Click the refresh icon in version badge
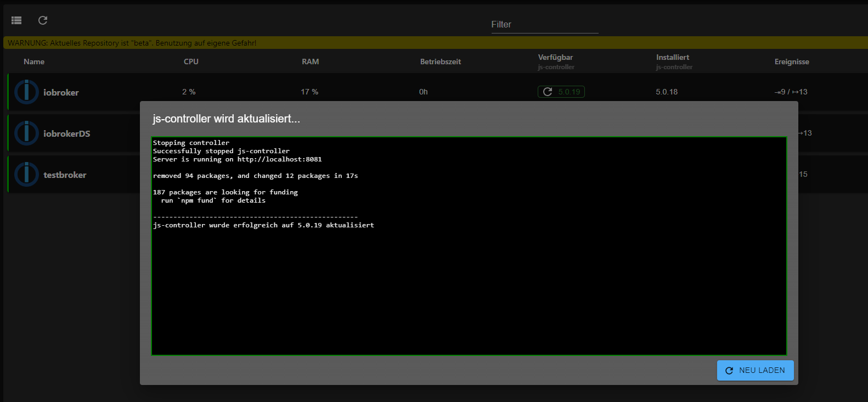This screenshot has width=868, height=402. (547, 92)
